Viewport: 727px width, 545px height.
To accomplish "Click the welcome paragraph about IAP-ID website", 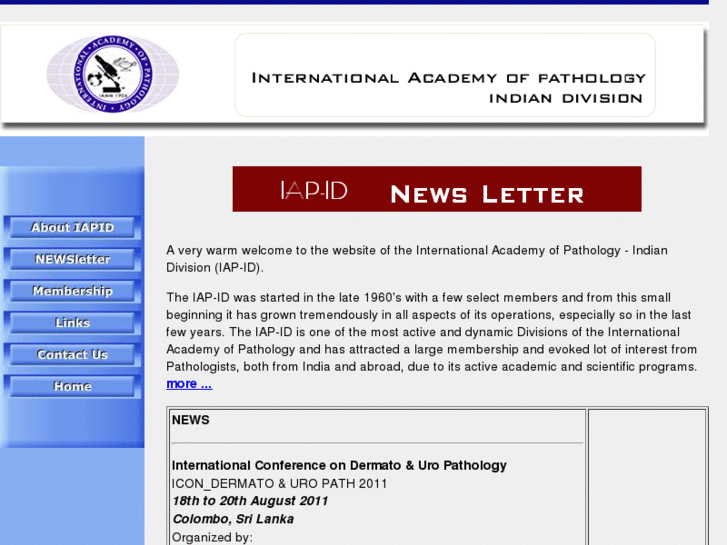I will coord(417,259).
